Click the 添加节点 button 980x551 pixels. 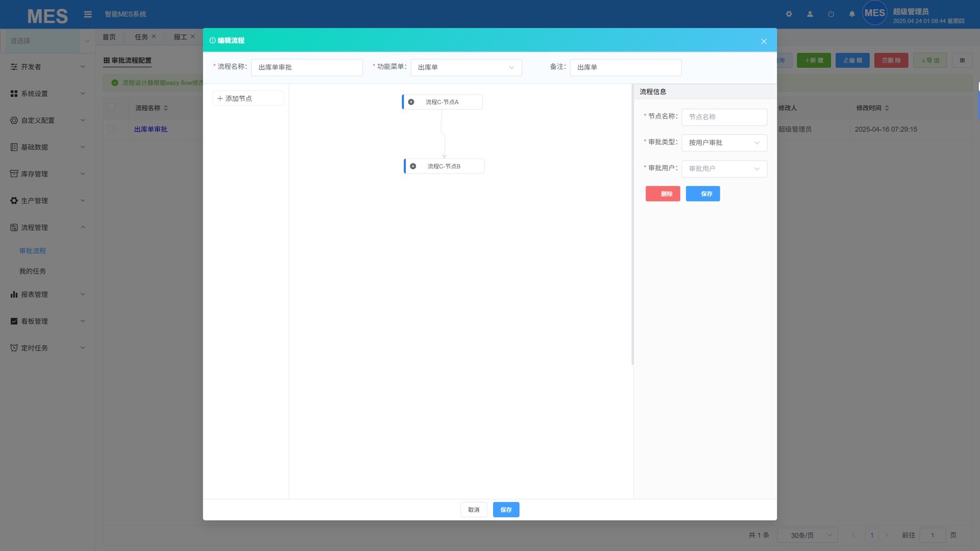click(248, 98)
